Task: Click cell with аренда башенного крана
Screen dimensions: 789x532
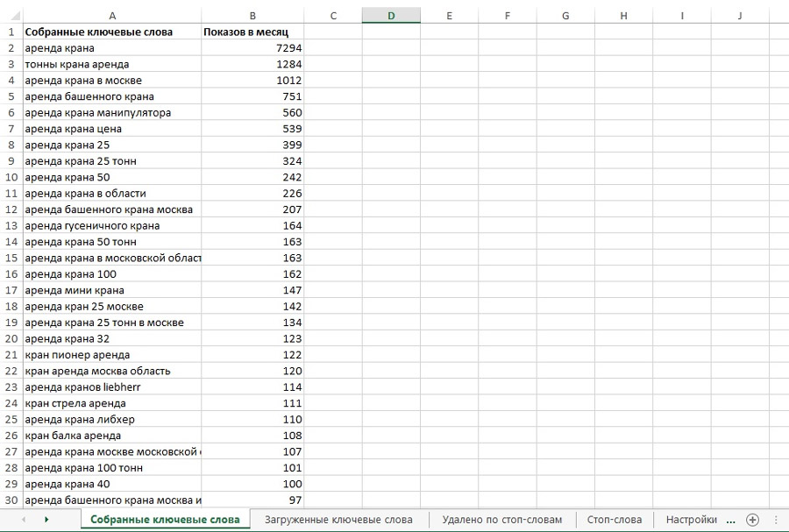Action: point(112,96)
